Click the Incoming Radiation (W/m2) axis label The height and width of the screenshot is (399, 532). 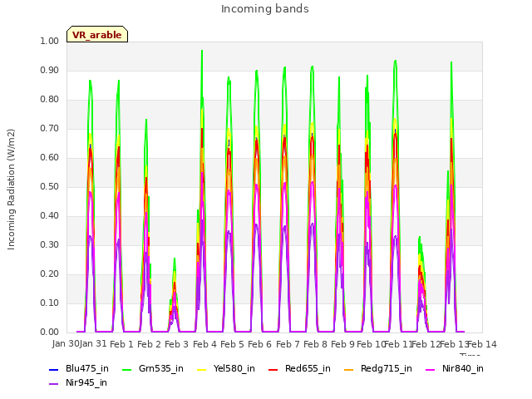point(11,190)
